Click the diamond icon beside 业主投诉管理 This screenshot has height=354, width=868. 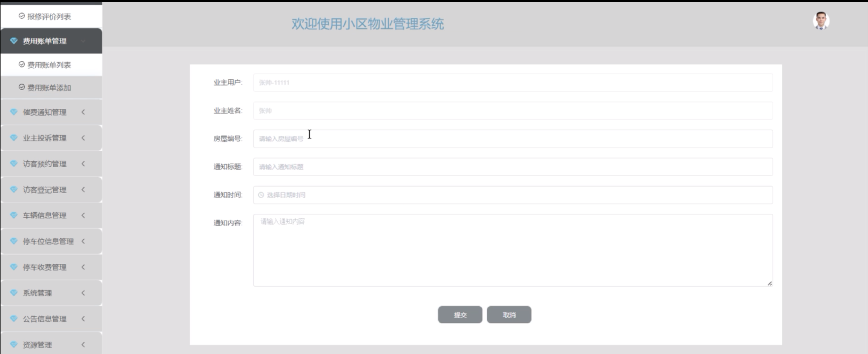(x=14, y=138)
